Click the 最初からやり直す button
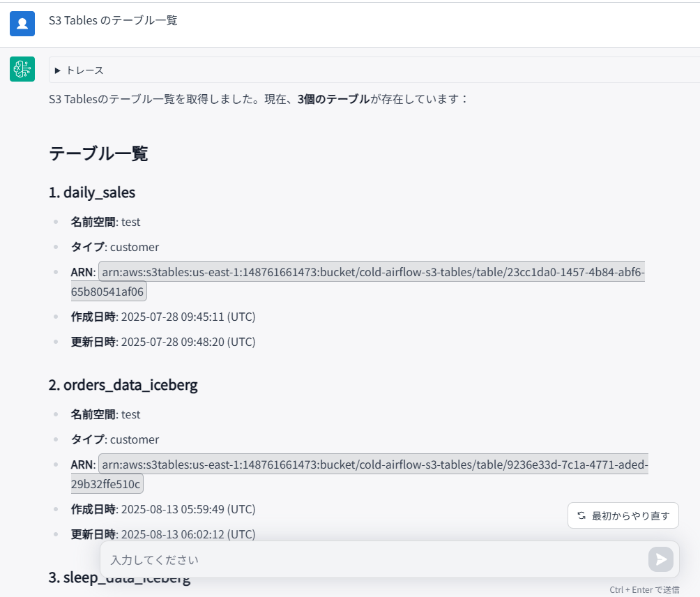 point(623,515)
